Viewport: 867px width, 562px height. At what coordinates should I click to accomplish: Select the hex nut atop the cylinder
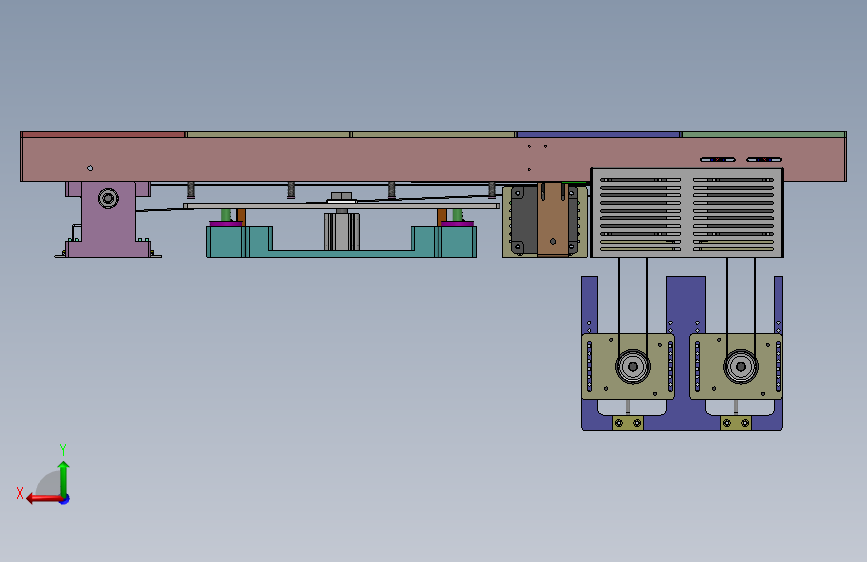point(341,196)
